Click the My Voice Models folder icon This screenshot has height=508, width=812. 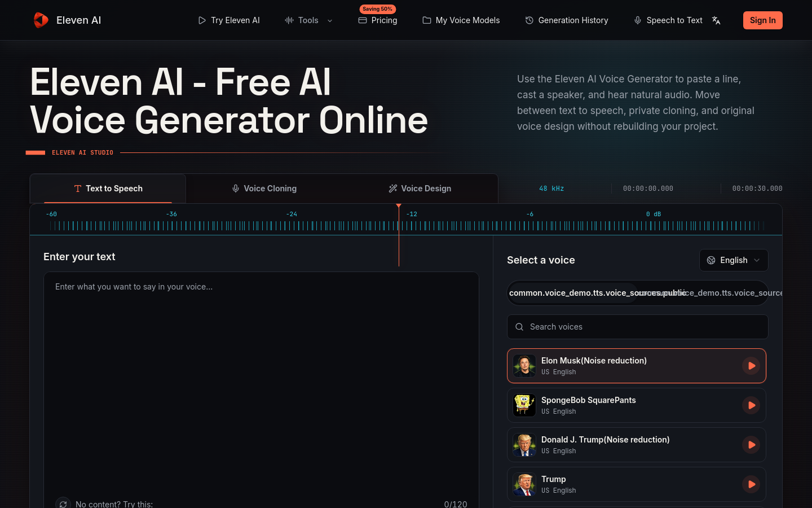tap(427, 20)
